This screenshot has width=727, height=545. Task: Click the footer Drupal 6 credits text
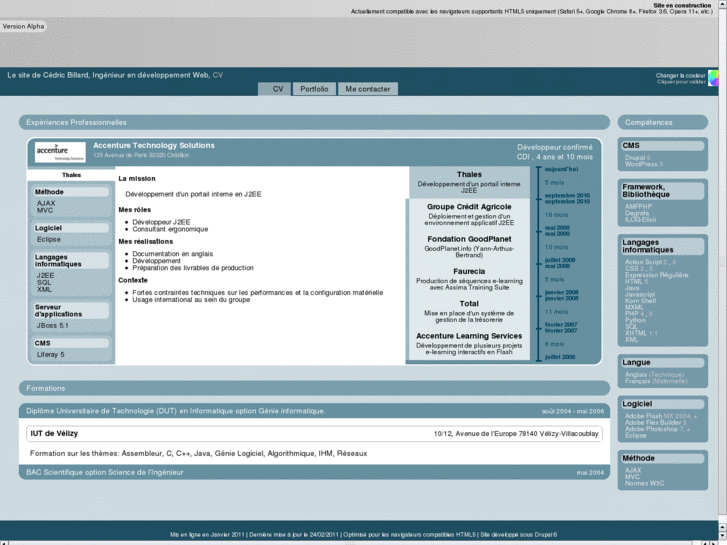point(518,535)
